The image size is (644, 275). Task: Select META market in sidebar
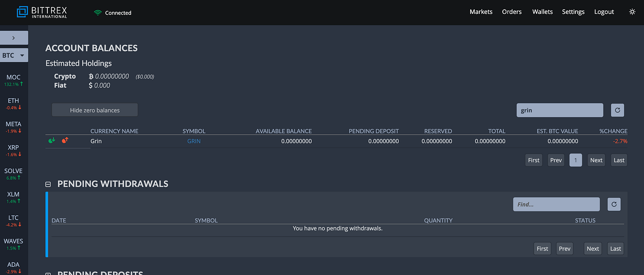point(14,127)
